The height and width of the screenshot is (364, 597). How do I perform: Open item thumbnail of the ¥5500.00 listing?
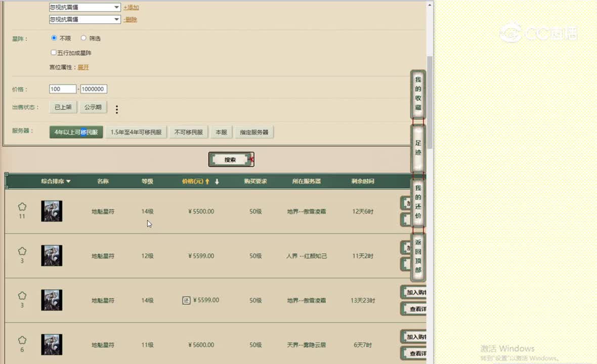pyautogui.click(x=52, y=211)
